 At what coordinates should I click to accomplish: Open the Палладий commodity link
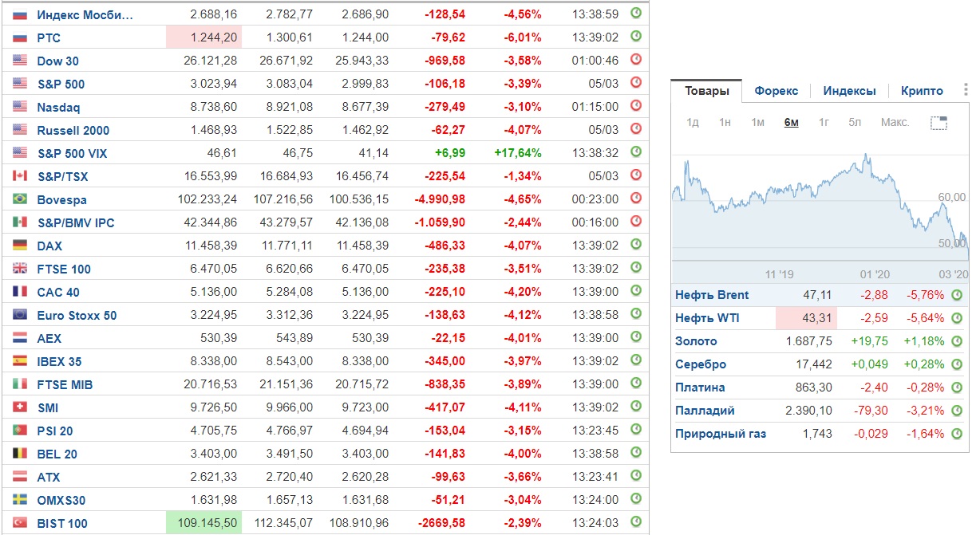(705, 410)
